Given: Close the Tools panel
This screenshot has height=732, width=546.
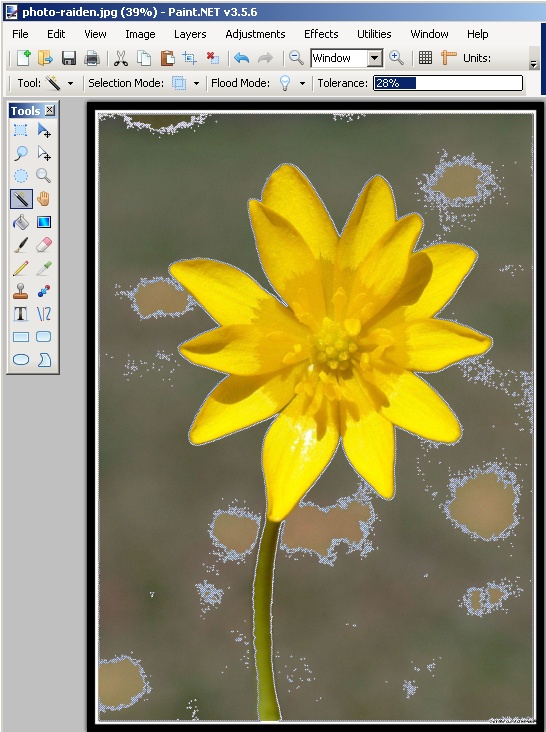Looking at the screenshot, I should pyautogui.click(x=50, y=110).
